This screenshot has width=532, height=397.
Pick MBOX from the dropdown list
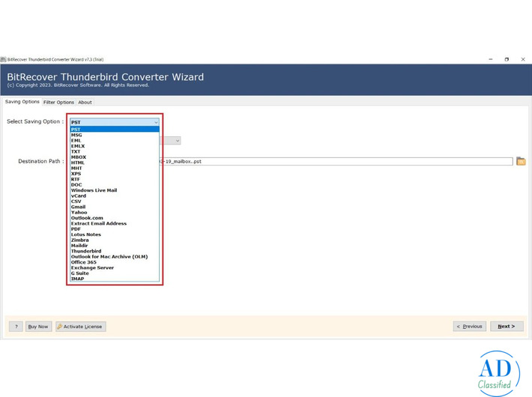tap(115, 157)
